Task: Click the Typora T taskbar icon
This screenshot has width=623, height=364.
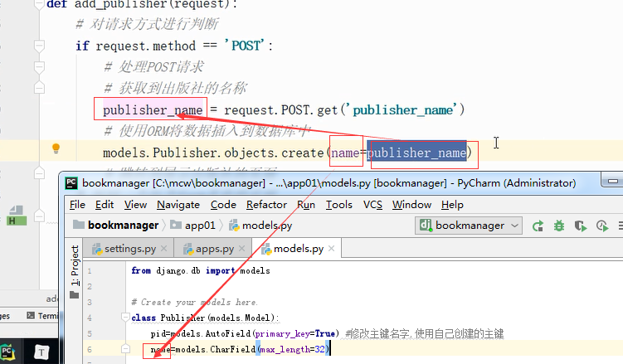Action: point(41,352)
